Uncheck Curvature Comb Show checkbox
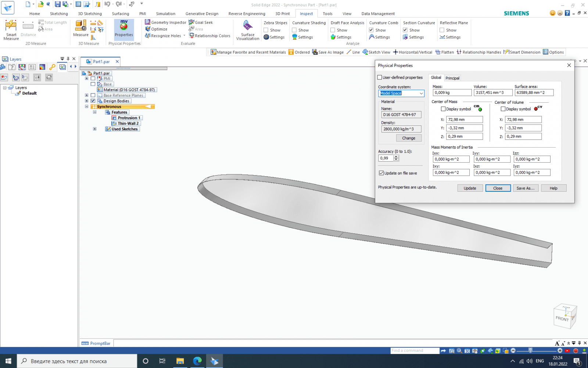This screenshot has height=368, width=588. [371, 30]
